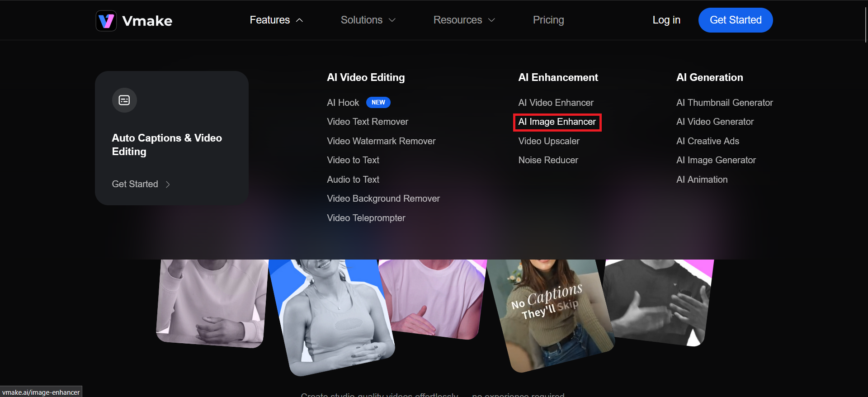Choose AI Animation option
868x397 pixels.
pos(702,180)
